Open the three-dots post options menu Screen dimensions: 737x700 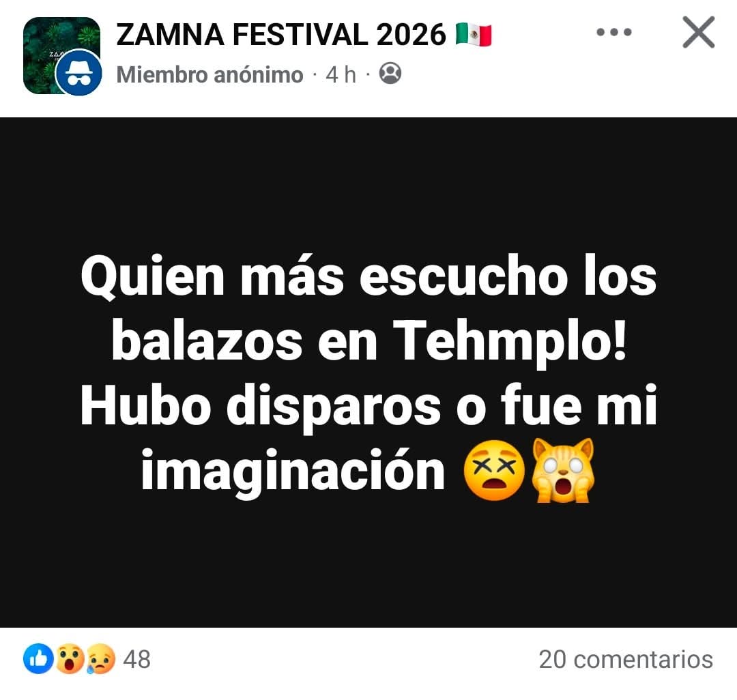pyautogui.click(x=614, y=33)
